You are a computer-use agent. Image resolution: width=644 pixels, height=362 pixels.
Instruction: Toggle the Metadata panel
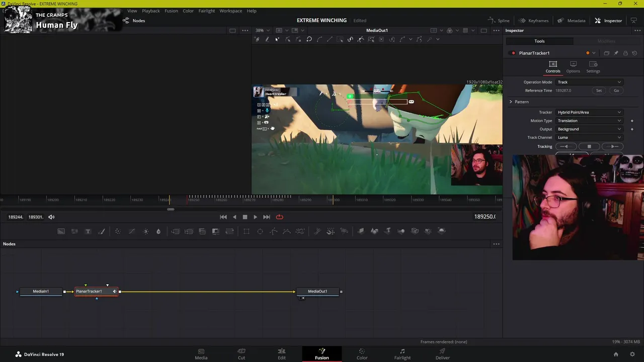click(x=571, y=21)
